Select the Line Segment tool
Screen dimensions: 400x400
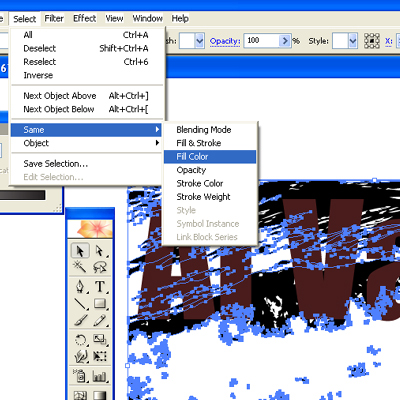(x=80, y=304)
